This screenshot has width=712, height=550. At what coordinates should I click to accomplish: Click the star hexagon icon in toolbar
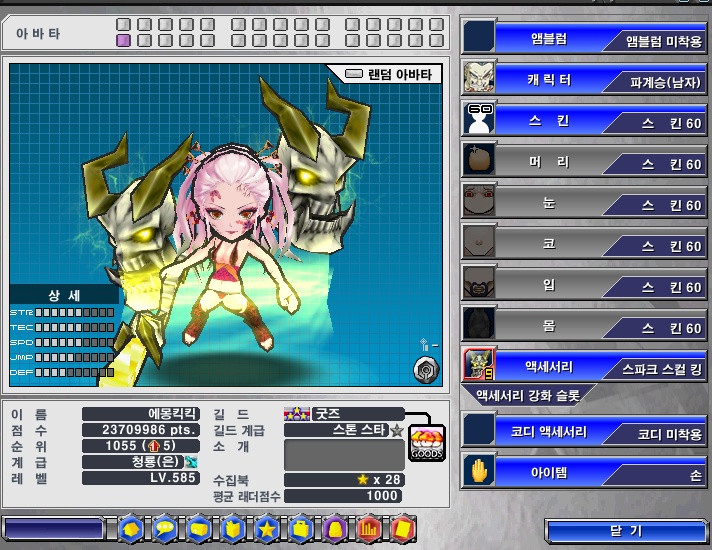click(x=267, y=529)
